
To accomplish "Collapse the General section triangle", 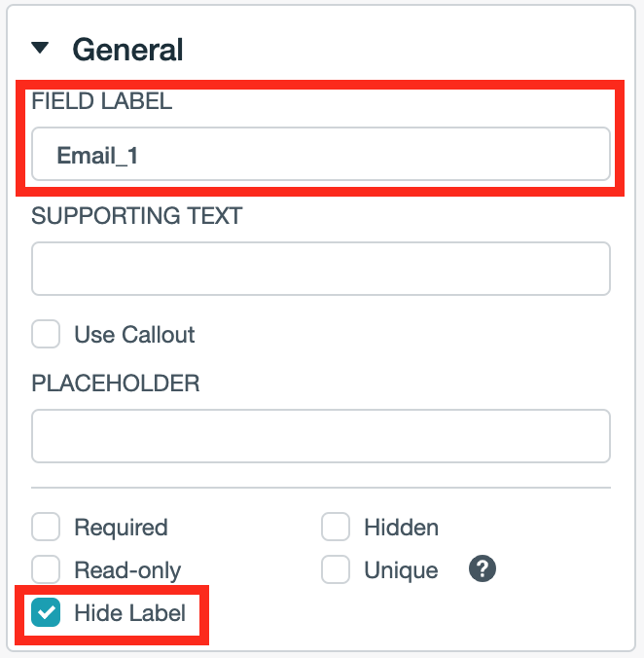I will point(40,48).
